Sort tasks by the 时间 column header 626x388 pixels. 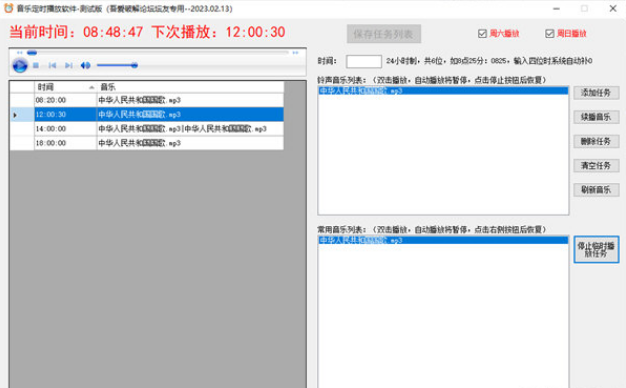(65, 87)
